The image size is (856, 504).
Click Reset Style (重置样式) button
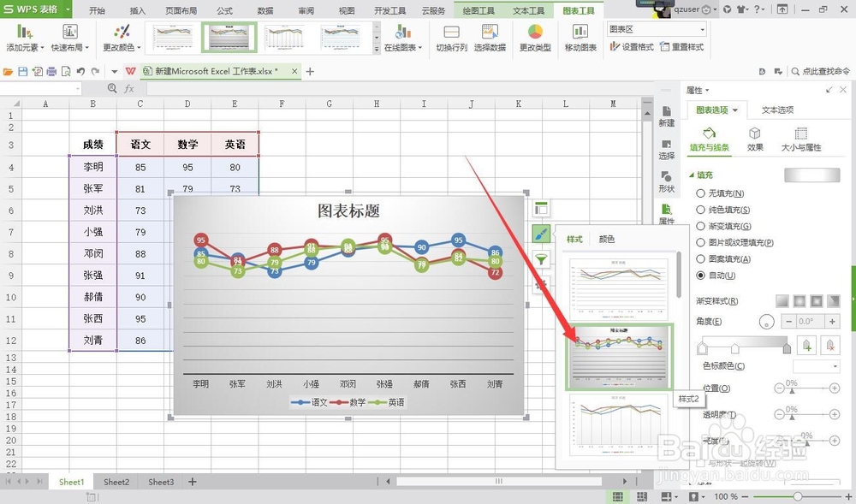click(x=682, y=47)
